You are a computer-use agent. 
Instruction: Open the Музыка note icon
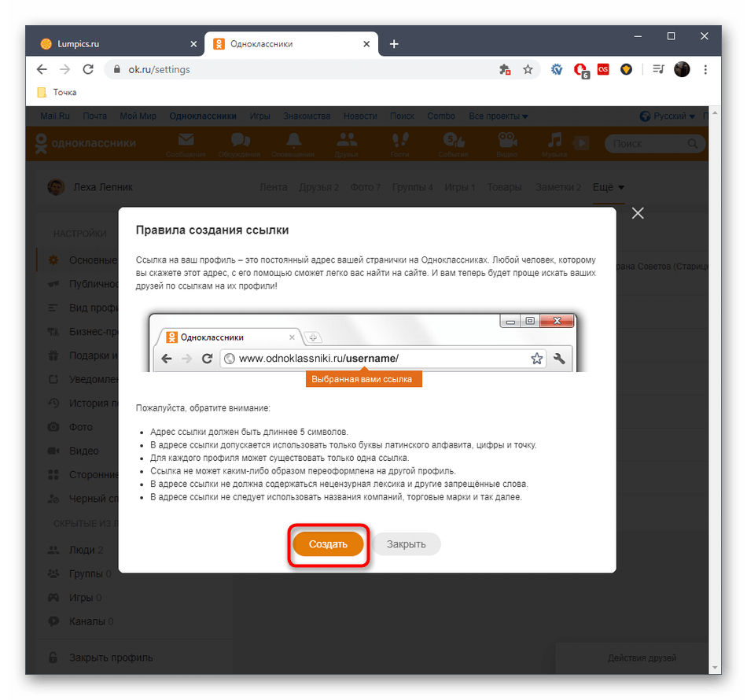coord(555,142)
